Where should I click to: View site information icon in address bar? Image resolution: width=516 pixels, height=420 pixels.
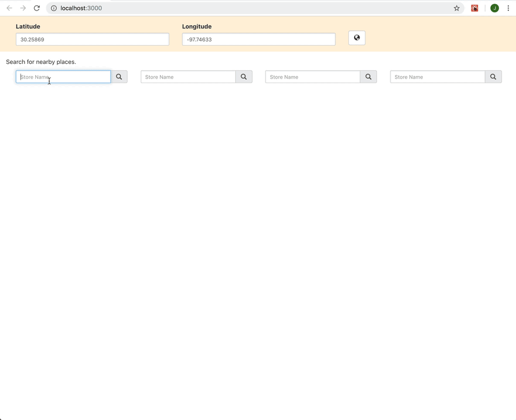point(53,8)
